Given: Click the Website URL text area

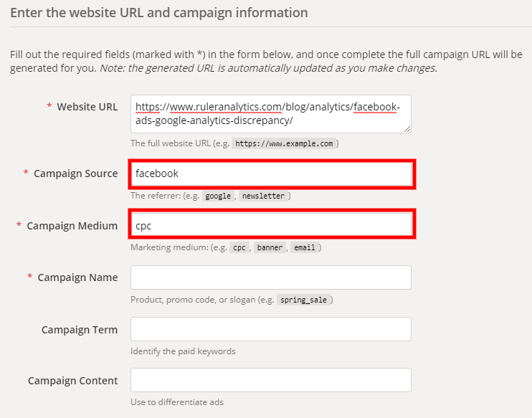Looking at the screenshot, I should pyautogui.click(x=271, y=114).
